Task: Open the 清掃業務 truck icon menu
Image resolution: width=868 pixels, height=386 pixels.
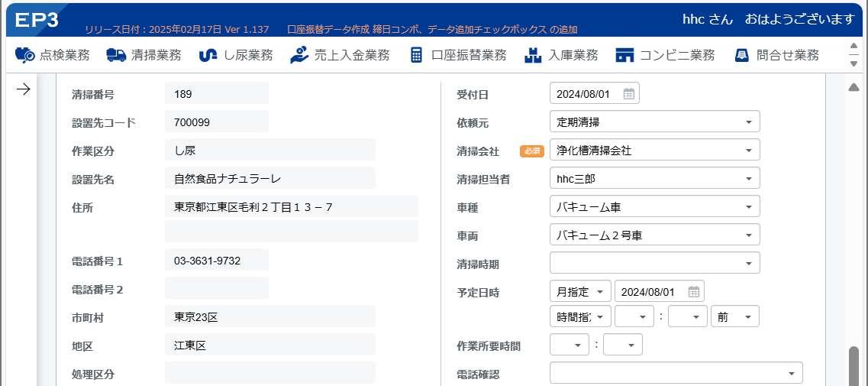Action: coord(116,55)
